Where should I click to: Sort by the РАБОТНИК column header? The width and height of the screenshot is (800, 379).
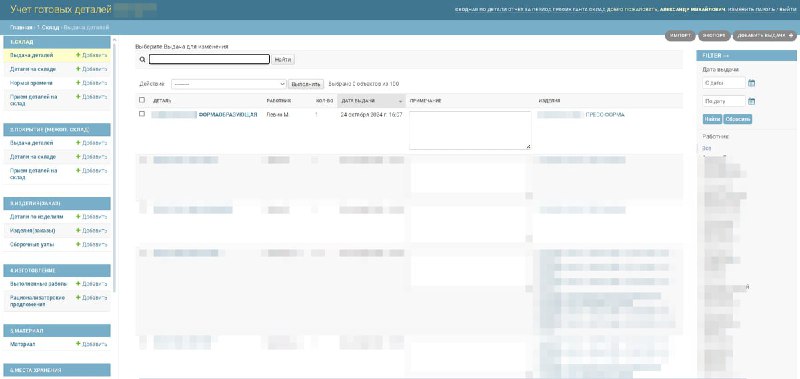279,101
